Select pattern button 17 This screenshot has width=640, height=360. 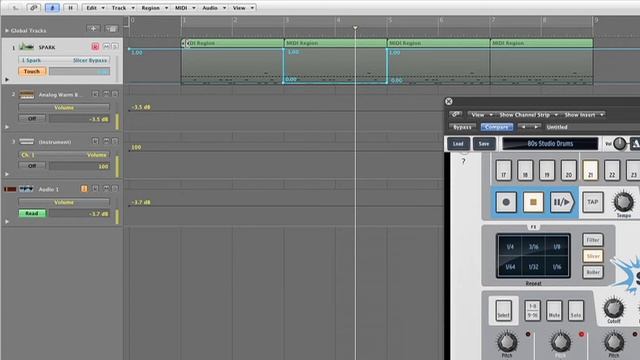[503, 170]
